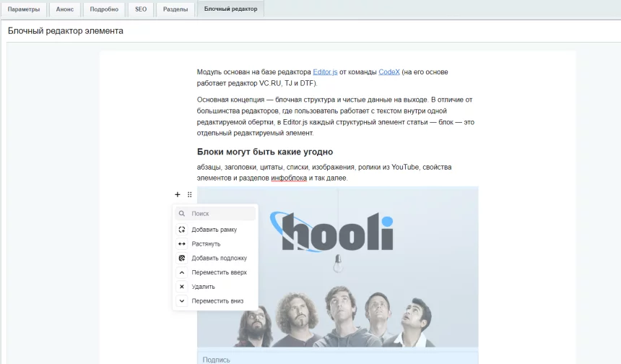Open the 'Анонс' tab
The height and width of the screenshot is (364, 621).
65,9
